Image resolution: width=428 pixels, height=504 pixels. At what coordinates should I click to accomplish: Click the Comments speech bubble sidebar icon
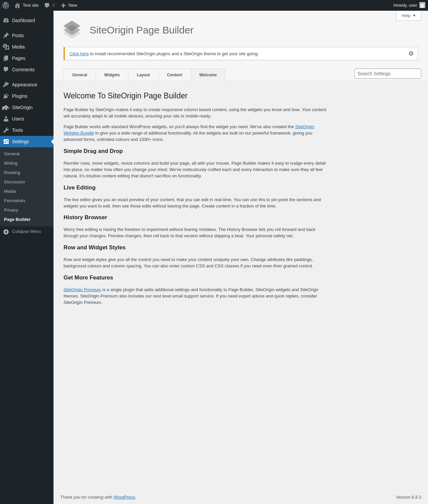6,70
